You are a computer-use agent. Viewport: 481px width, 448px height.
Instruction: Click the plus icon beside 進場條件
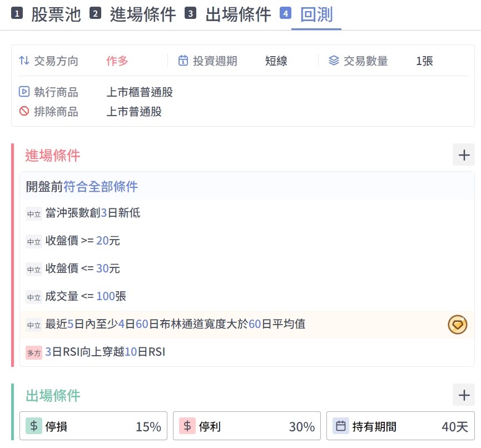click(464, 155)
